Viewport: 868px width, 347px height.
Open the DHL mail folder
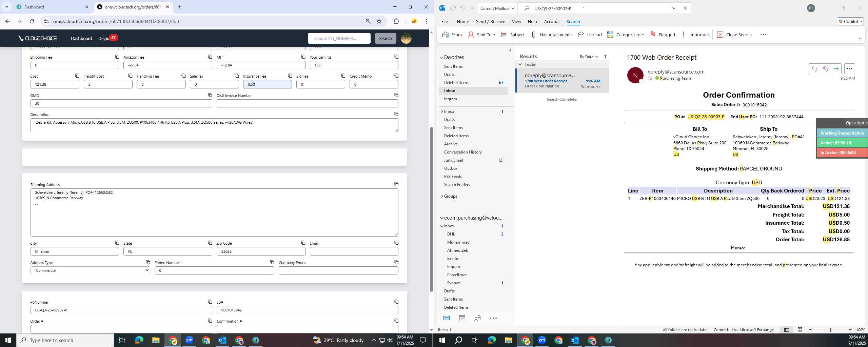[x=451, y=234]
